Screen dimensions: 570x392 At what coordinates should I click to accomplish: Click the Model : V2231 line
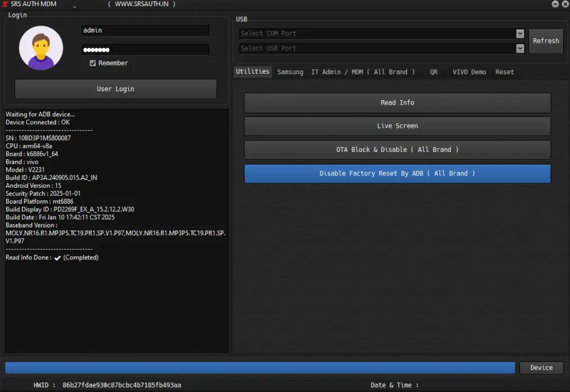pos(25,170)
